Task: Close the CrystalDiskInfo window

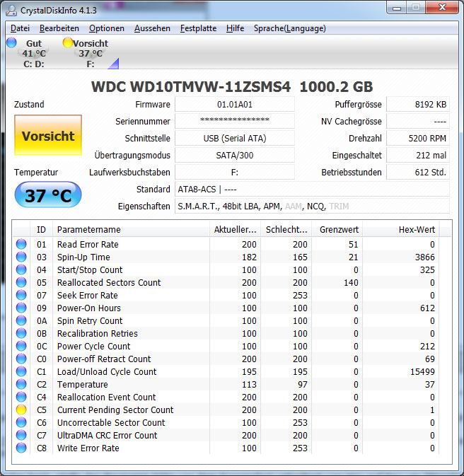Action: [x=442, y=8]
